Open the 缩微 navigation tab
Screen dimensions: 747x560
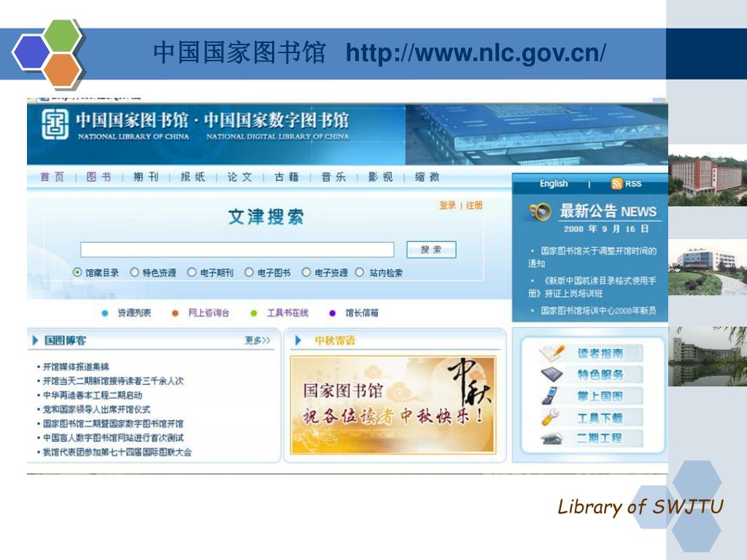click(427, 177)
